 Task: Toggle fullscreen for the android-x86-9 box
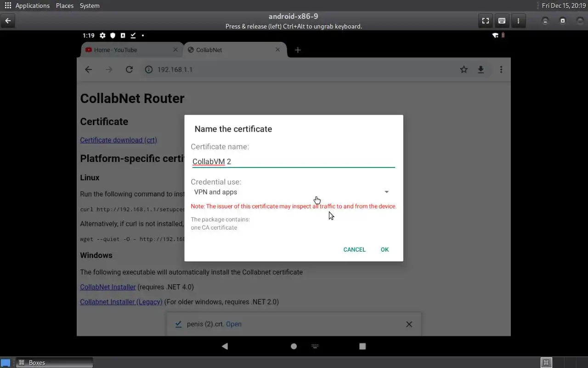click(485, 21)
